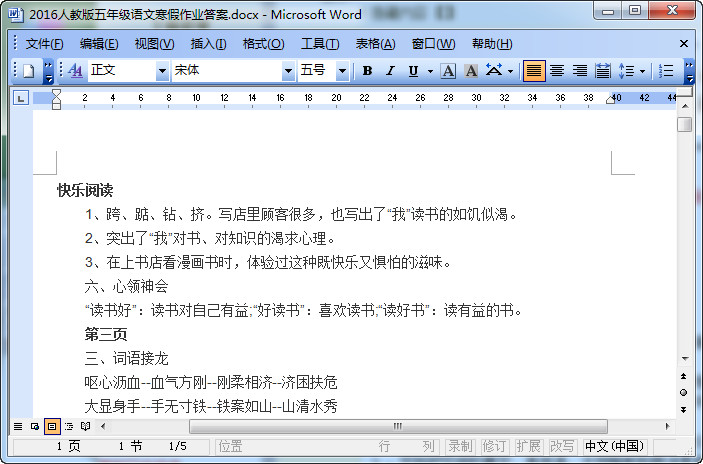Click 中文(中国) language in status bar

pos(614,447)
